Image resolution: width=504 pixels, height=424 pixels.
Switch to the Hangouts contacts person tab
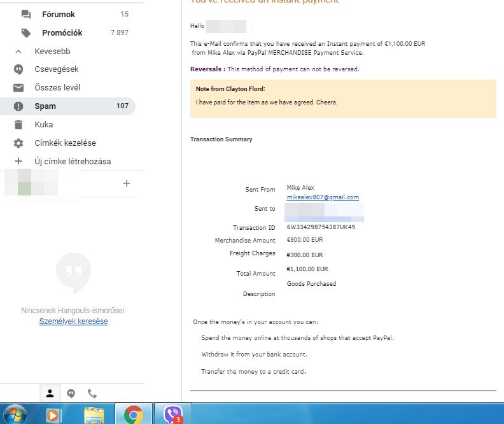[x=50, y=393]
